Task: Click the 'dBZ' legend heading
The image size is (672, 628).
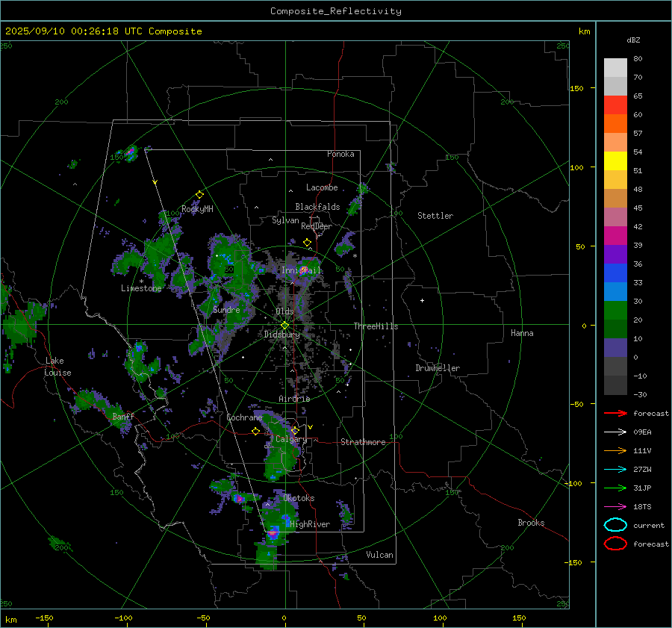Action: [633, 40]
